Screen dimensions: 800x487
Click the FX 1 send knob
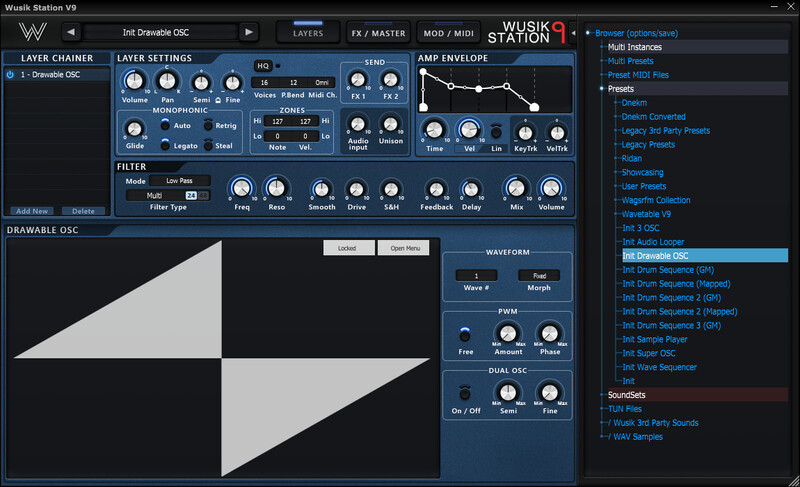(x=358, y=80)
